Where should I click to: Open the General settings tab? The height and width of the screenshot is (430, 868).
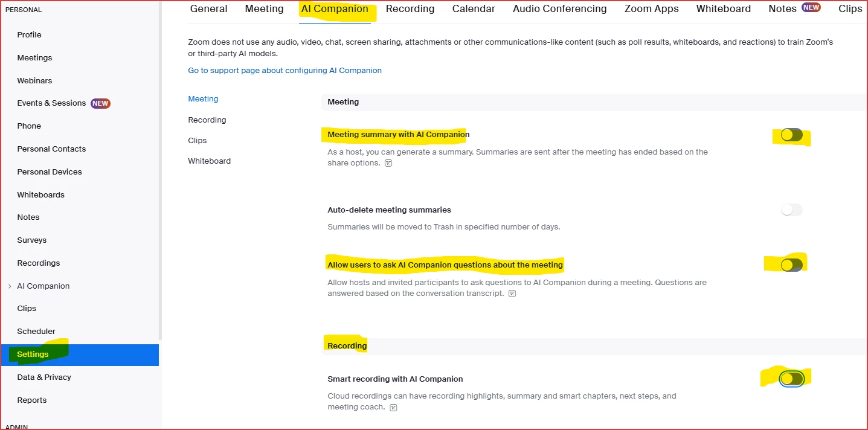(209, 9)
